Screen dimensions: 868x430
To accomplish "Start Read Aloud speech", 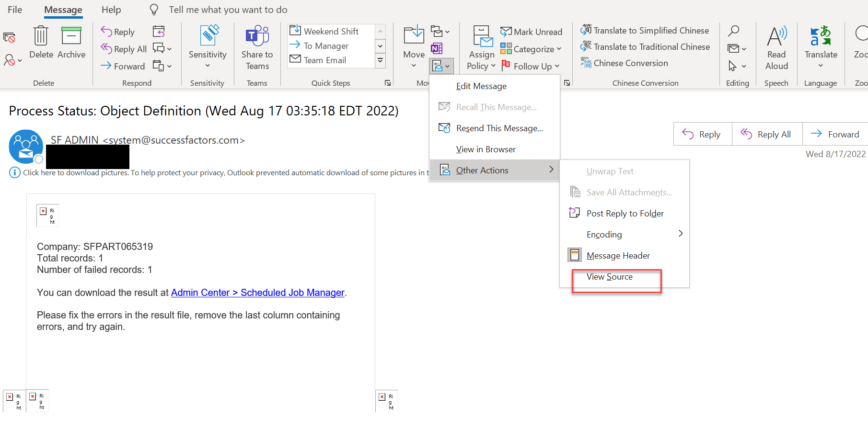I will 776,47.
